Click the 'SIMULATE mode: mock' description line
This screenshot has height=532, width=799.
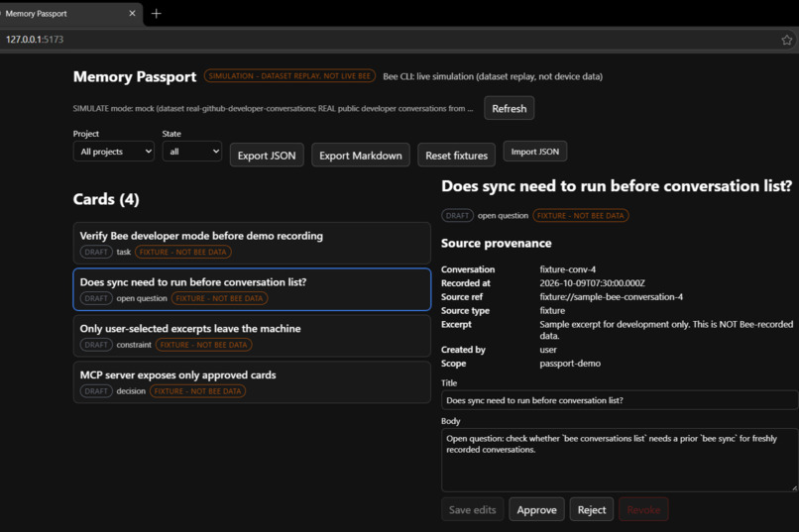point(273,108)
